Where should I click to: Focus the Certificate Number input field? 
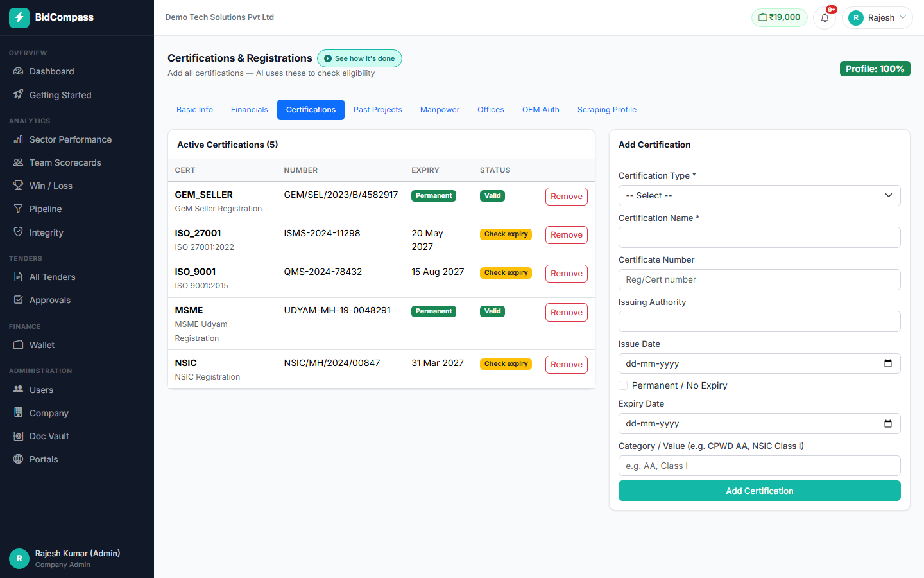[759, 279]
